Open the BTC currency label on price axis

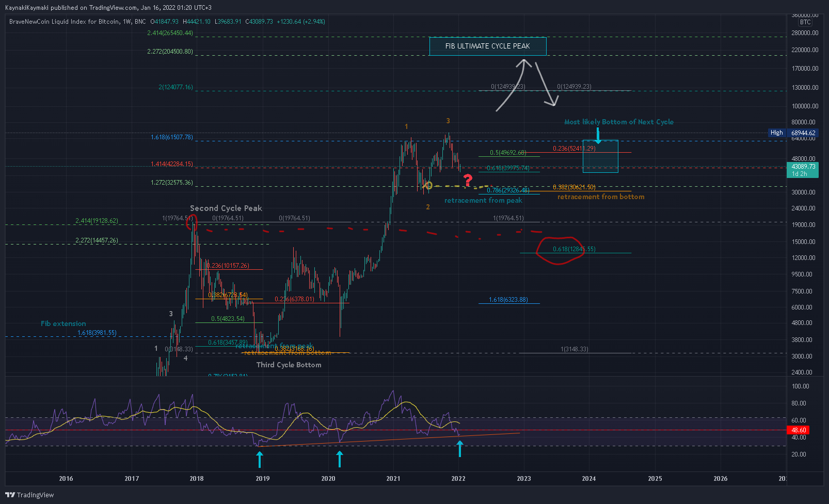[805, 22]
